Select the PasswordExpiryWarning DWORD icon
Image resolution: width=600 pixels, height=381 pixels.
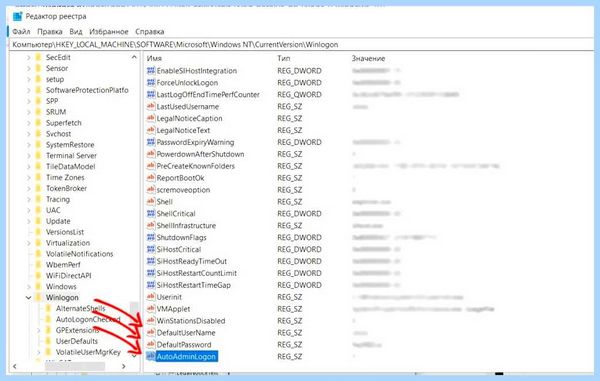(151, 142)
